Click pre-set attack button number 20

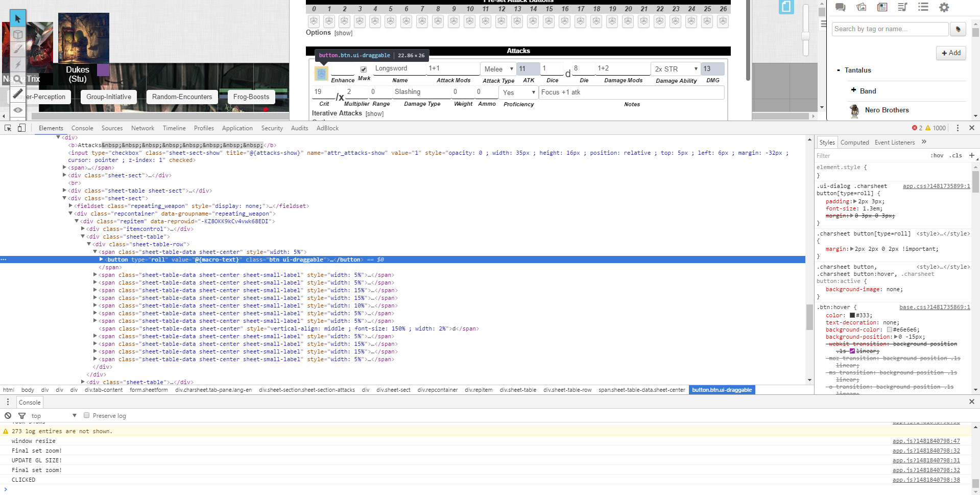click(628, 21)
